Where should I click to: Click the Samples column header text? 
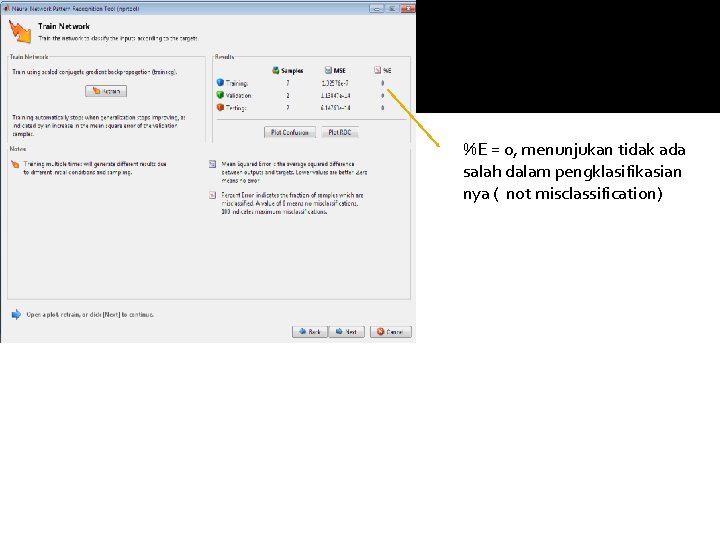[292, 71]
